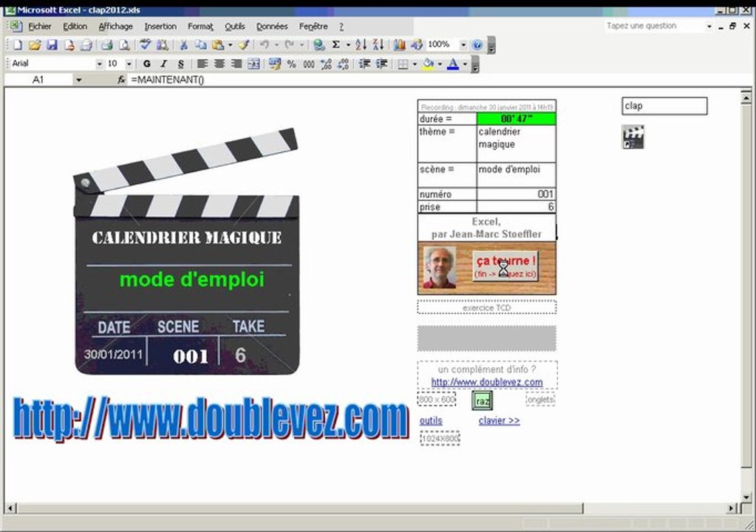The height and width of the screenshot is (532, 756).
Task: Copy selection using toolbar icon
Action: point(200,45)
